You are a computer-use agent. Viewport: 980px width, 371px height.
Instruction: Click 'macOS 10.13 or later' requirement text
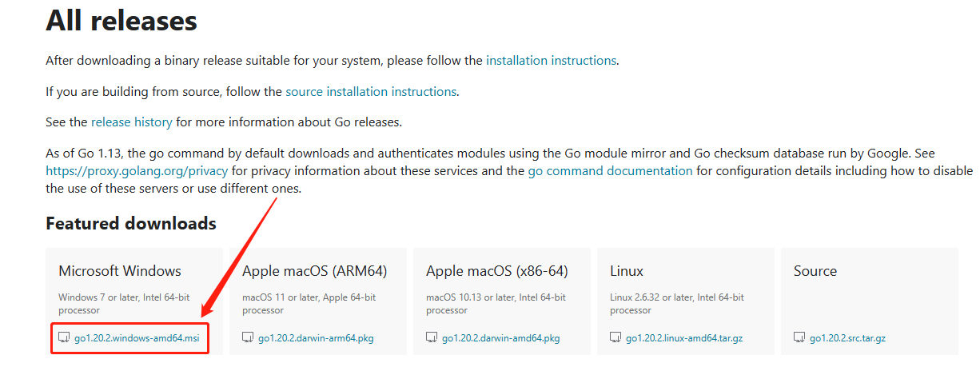tap(469, 297)
